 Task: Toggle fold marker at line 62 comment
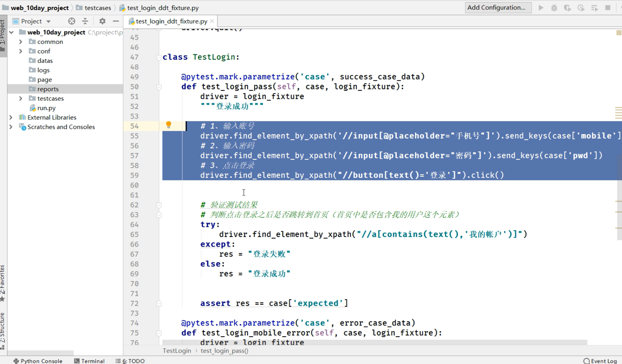[x=159, y=205]
